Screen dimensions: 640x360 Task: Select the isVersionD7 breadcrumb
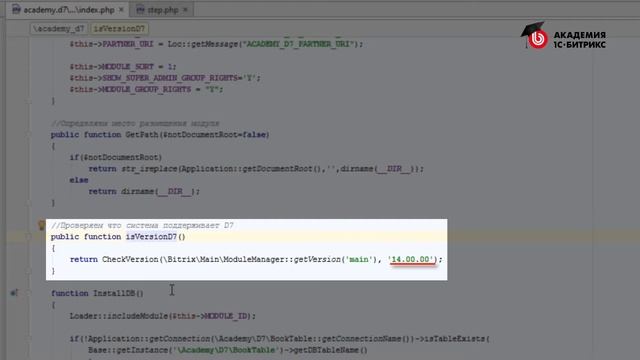click(119, 29)
